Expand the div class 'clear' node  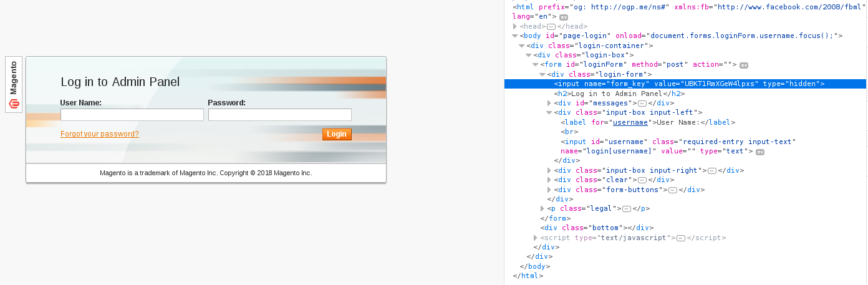point(549,180)
